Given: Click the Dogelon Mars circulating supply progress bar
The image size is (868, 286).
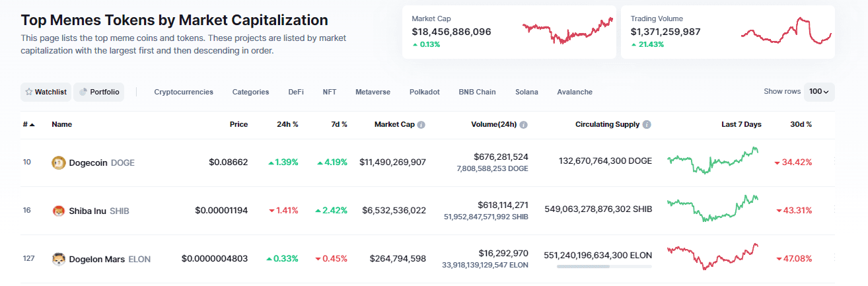Looking at the screenshot, I should tap(604, 267).
